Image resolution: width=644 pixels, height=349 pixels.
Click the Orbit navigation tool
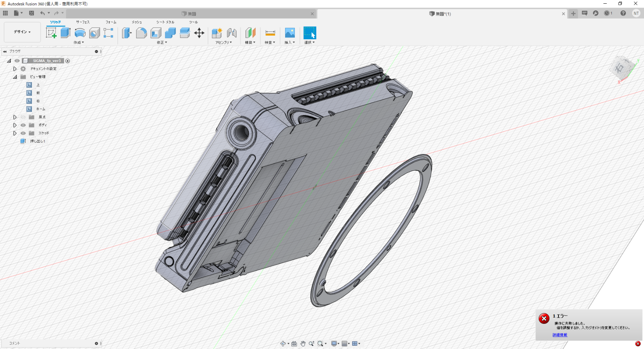click(x=283, y=343)
